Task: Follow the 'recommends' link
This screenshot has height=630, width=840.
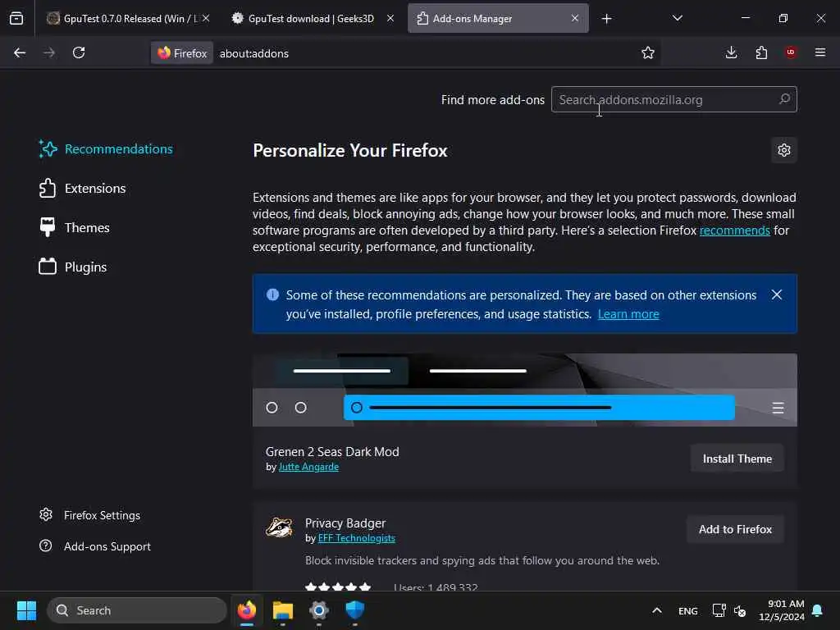Action: [734, 231]
